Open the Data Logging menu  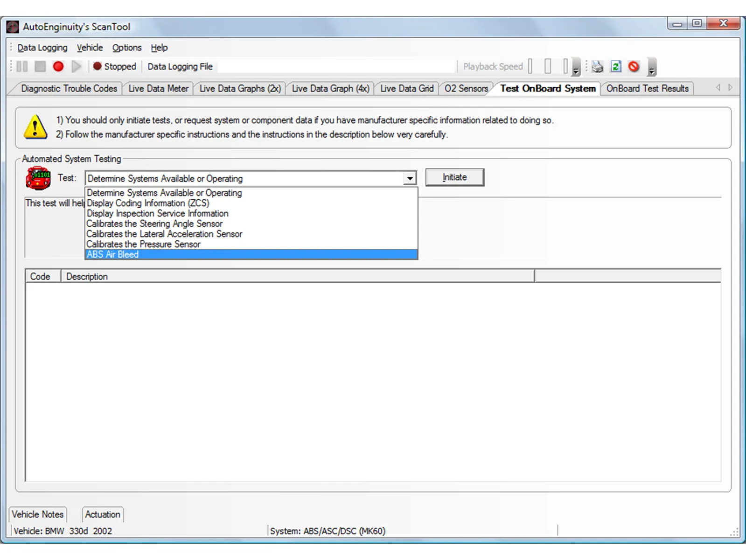tap(42, 48)
